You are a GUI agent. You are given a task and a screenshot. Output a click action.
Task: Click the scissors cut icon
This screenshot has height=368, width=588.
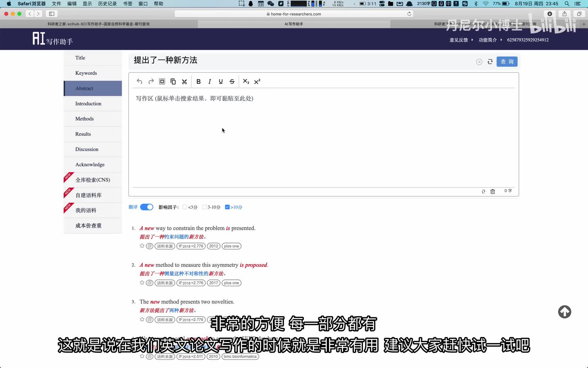(x=184, y=81)
